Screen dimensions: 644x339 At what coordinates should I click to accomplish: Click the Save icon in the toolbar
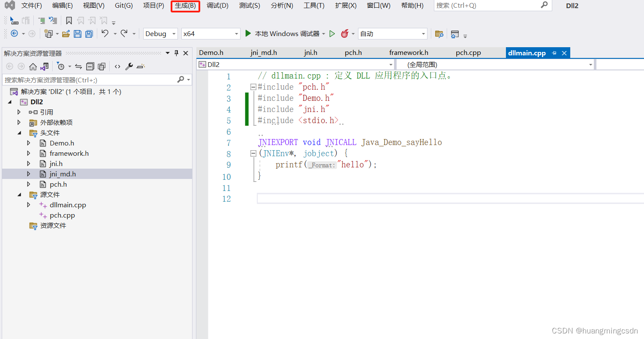[78, 33]
